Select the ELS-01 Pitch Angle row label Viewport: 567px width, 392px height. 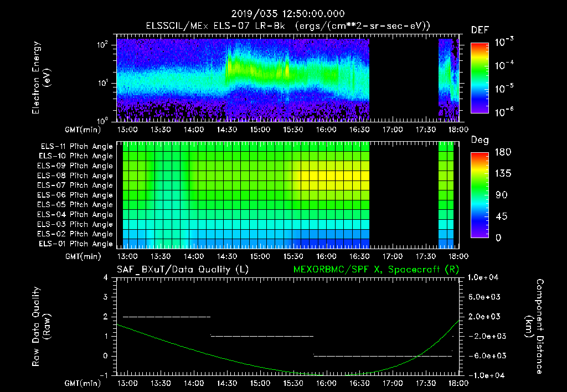click(x=76, y=244)
